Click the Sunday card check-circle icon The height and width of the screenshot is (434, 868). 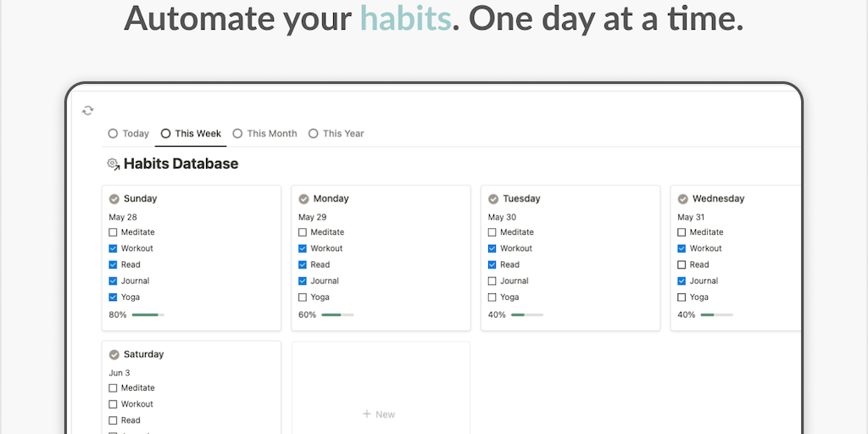pyautogui.click(x=114, y=198)
